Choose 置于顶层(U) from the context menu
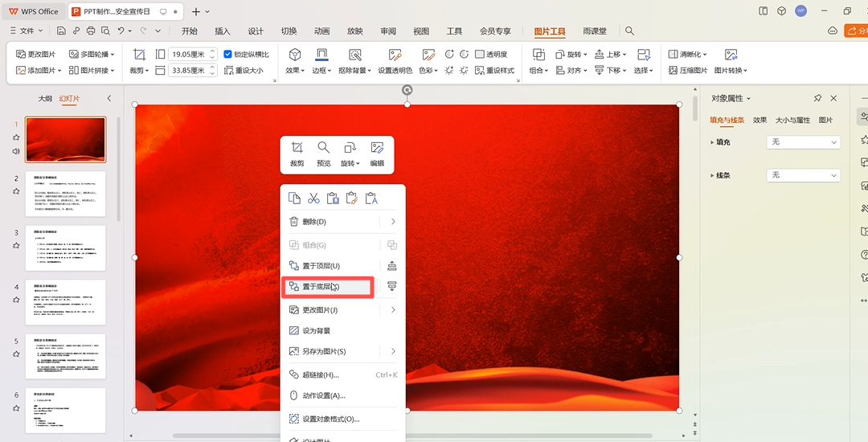The width and height of the screenshot is (868, 442). click(x=330, y=266)
